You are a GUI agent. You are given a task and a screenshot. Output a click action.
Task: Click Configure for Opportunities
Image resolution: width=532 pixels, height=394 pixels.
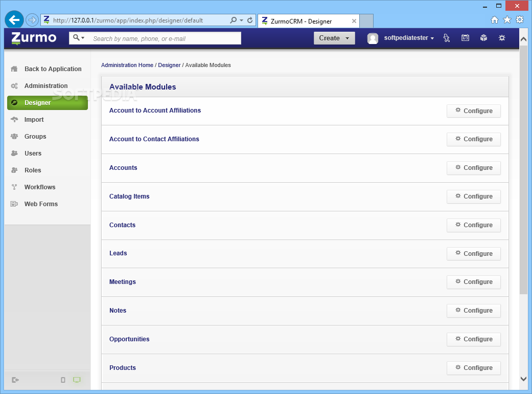[x=474, y=339]
